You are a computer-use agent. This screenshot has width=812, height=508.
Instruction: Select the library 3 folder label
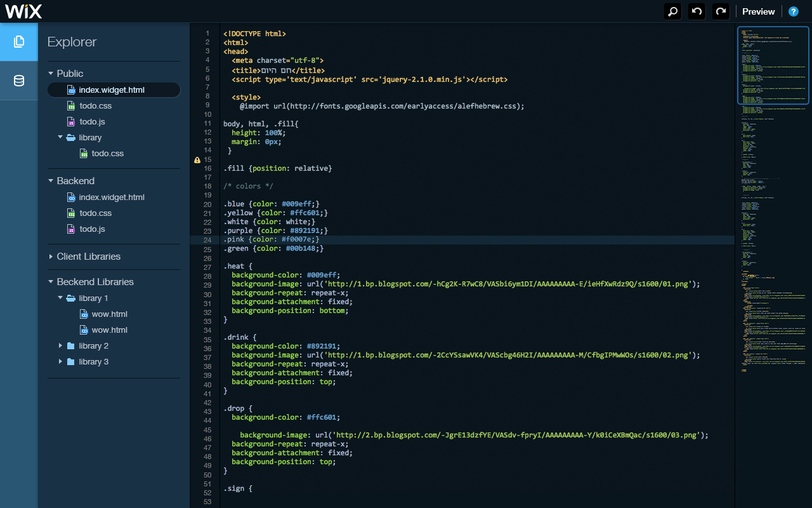click(x=94, y=362)
